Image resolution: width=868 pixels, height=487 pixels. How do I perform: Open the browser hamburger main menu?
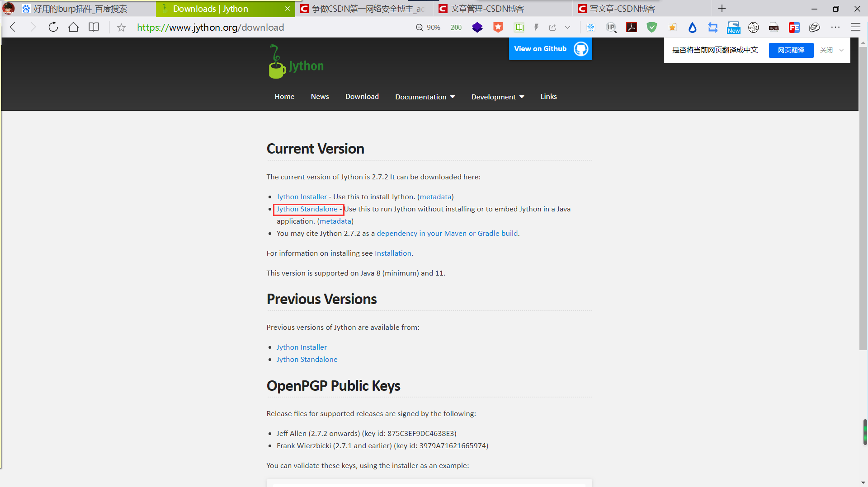click(856, 28)
